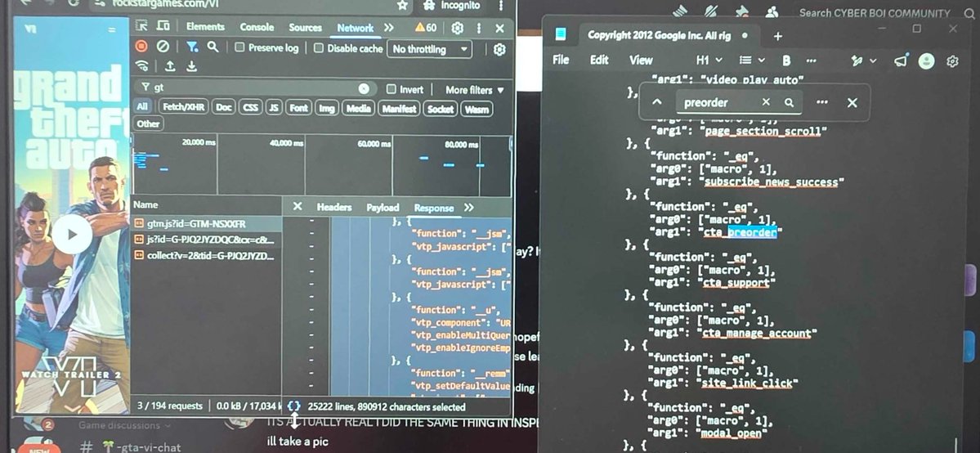Select gtm.js?id=GTM-NSXXFR request row
The height and width of the screenshot is (453, 980).
click(207, 223)
